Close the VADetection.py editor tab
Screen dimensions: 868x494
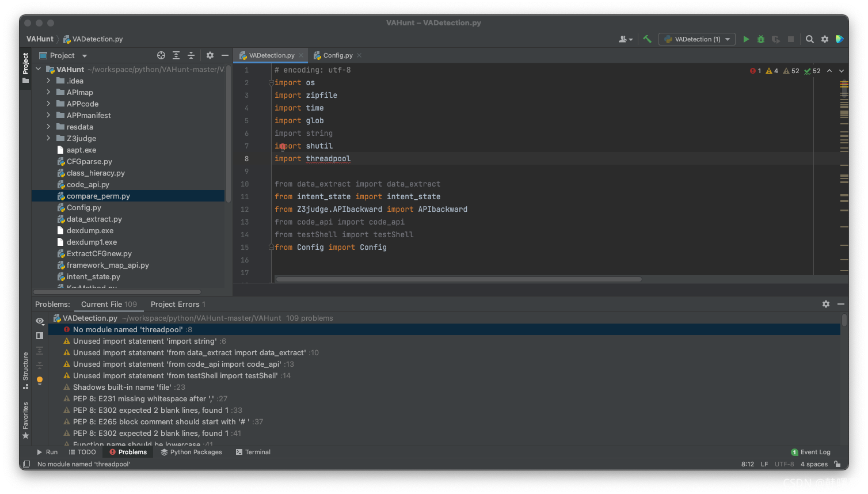[x=301, y=55]
